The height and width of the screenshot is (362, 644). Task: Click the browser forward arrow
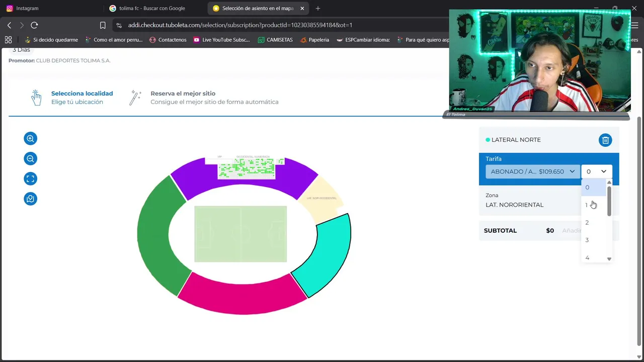(x=22, y=25)
